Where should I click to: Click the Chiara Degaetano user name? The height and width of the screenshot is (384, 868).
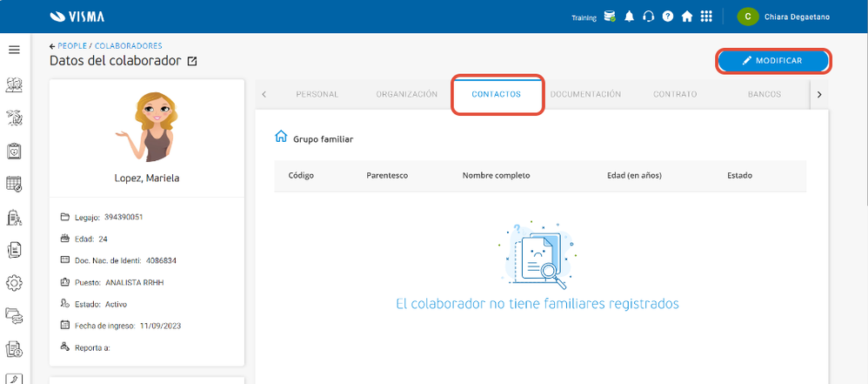click(798, 17)
